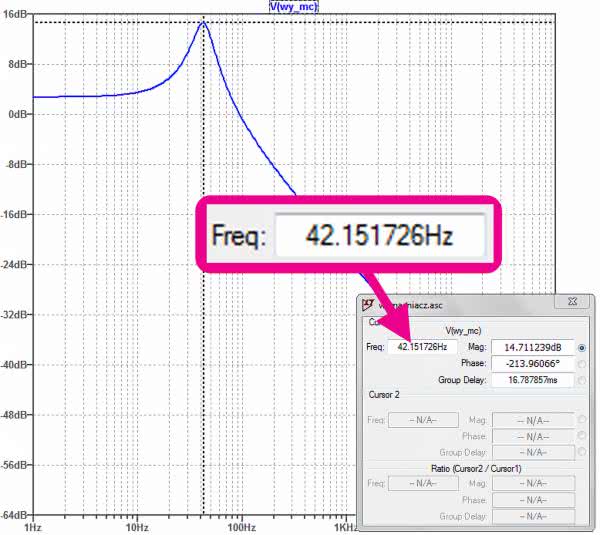The image size is (600, 535).
Task: Select the Cursor 2 Mag radio button
Action: tap(582, 420)
